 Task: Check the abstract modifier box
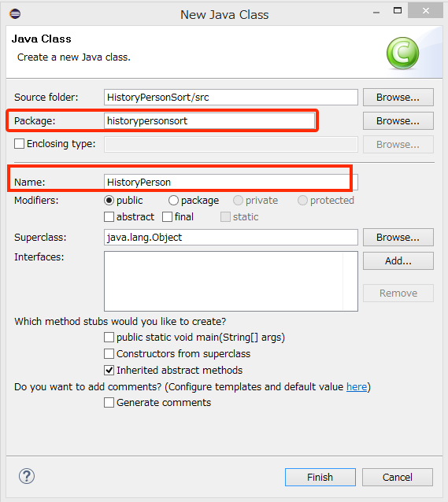[109, 216]
